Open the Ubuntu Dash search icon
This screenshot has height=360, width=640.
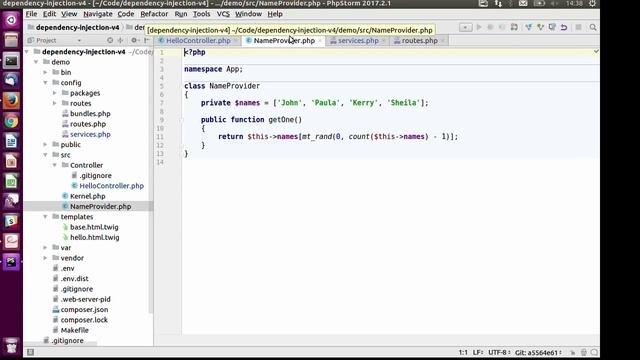pos(11,20)
